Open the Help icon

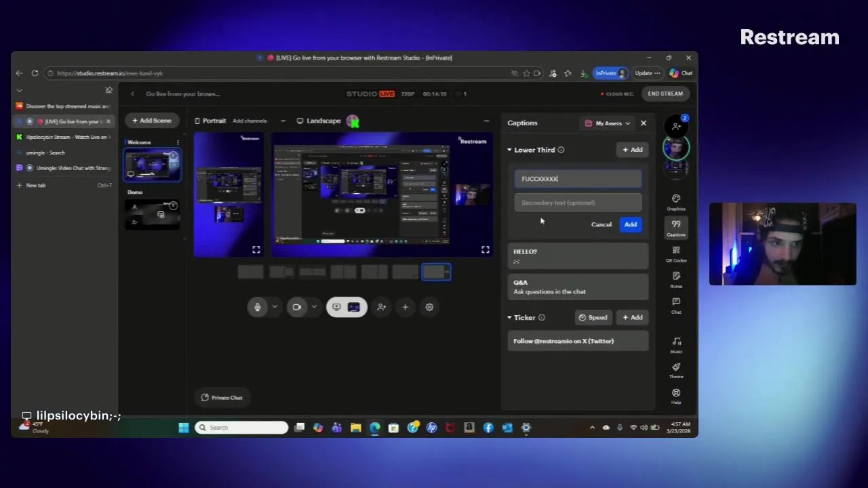676,396
